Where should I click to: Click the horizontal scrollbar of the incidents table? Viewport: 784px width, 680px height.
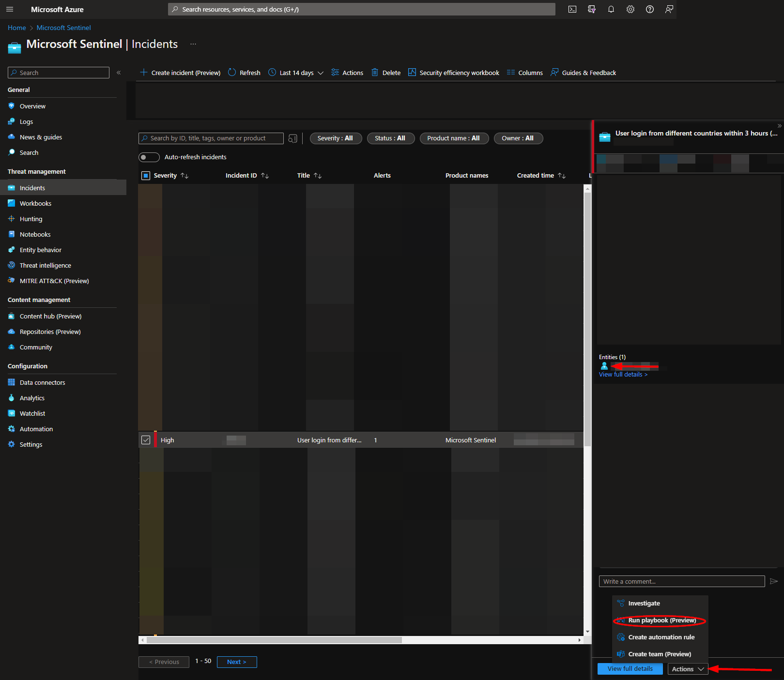pyautogui.click(x=274, y=640)
